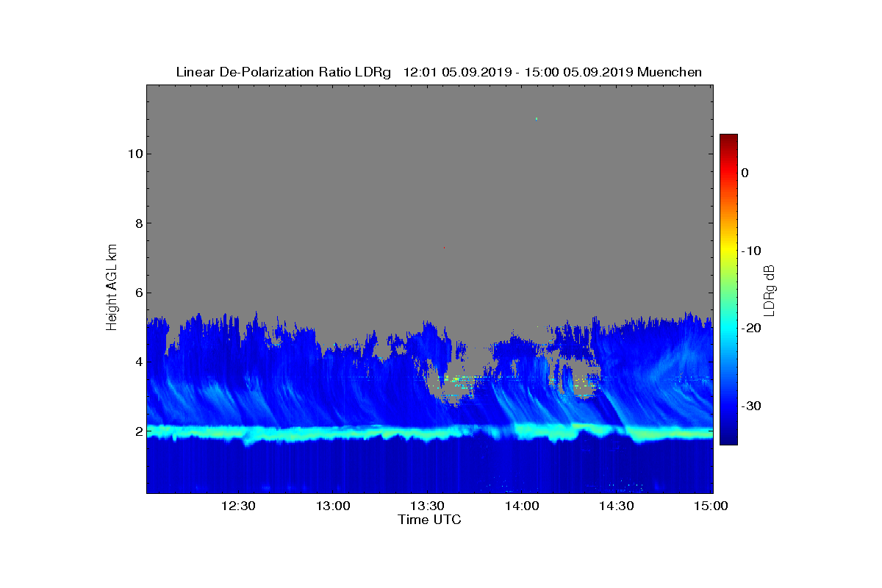Click the '13:00' time tick label
The image size is (882, 588).
pyautogui.click(x=333, y=506)
